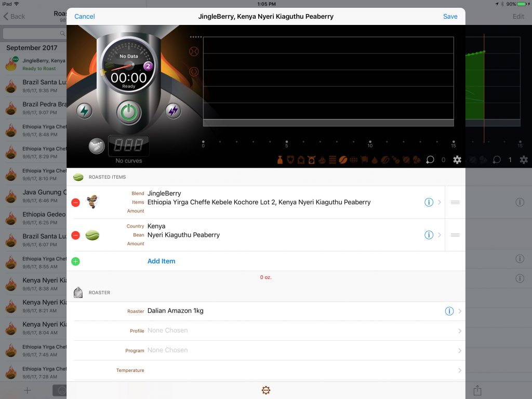Viewport: 532px width, 399px height.
Task: Expand the Profile row chevron
Action: [x=459, y=331]
